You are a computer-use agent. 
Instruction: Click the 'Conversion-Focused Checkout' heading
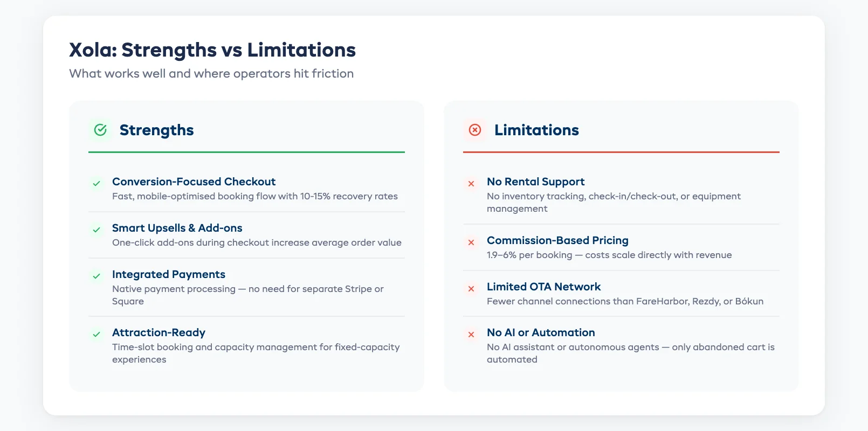(194, 182)
